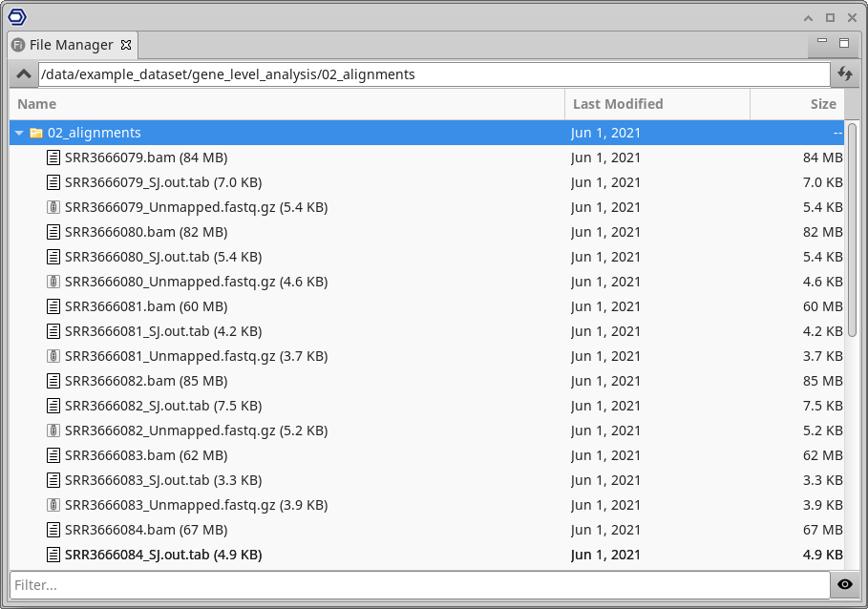868x609 pixels.
Task: Click the up-directory arrow button
Action: click(24, 74)
